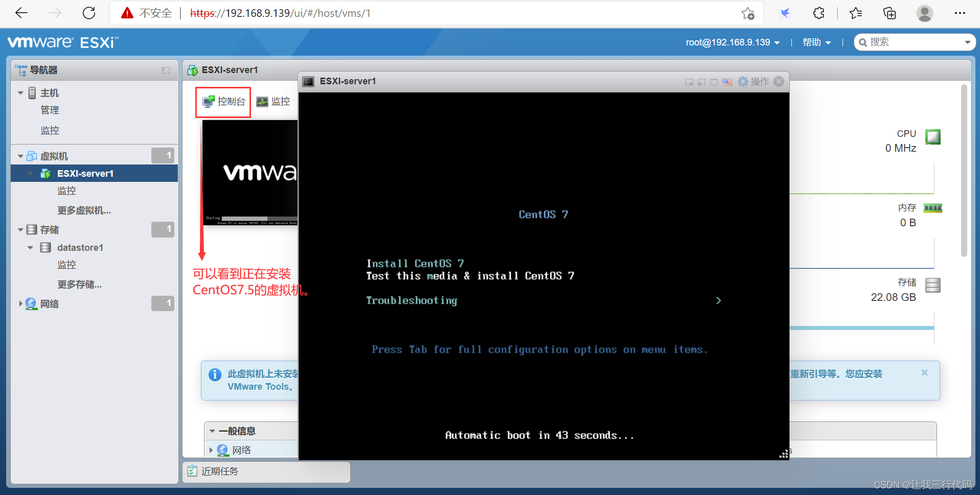Select 监控 under the host node
Image resolution: width=980 pixels, height=495 pixels.
tap(50, 130)
